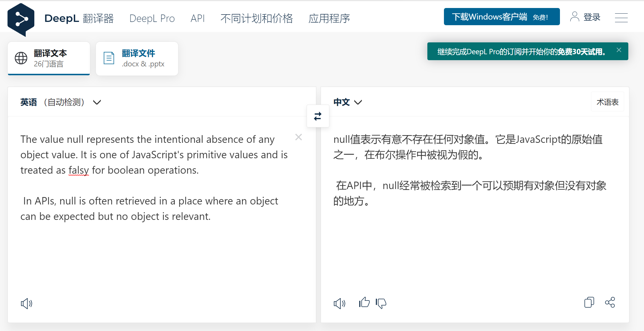Expand the source language dropdown
The height and width of the screenshot is (331, 644).
tap(97, 102)
